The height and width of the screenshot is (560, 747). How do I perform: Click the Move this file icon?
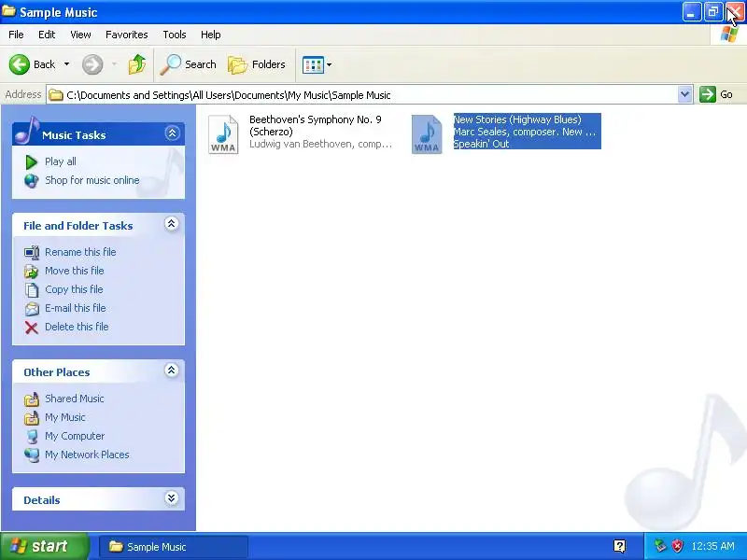click(32, 272)
